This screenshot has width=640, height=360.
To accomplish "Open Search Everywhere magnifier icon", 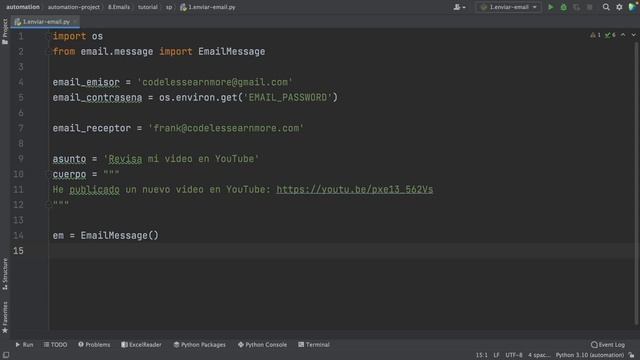I will [x=606, y=7].
